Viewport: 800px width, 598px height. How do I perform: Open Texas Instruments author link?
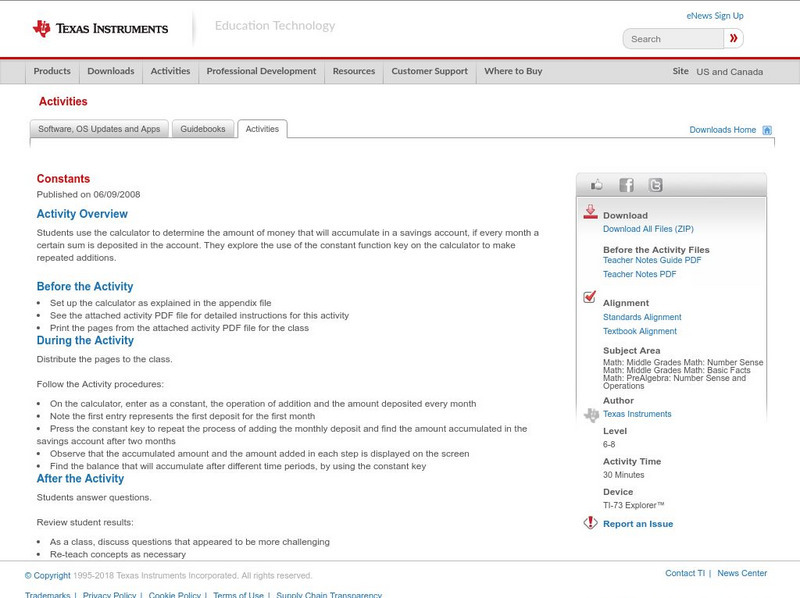pos(637,414)
